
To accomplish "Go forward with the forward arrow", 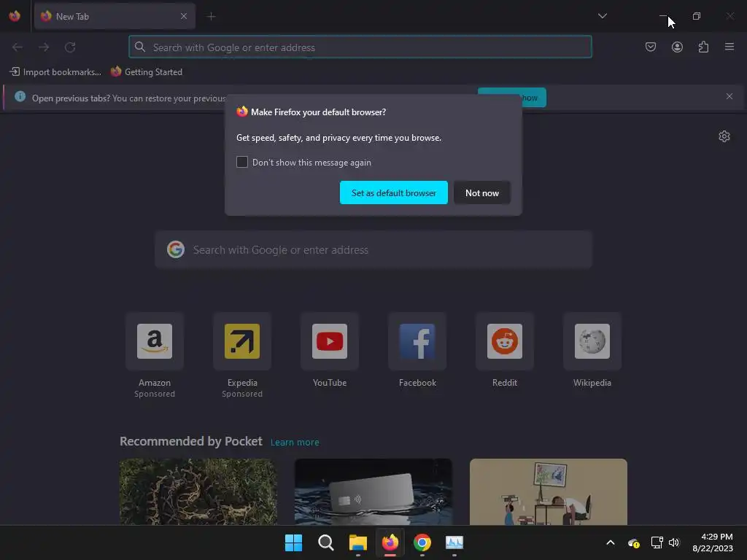I will click(44, 47).
